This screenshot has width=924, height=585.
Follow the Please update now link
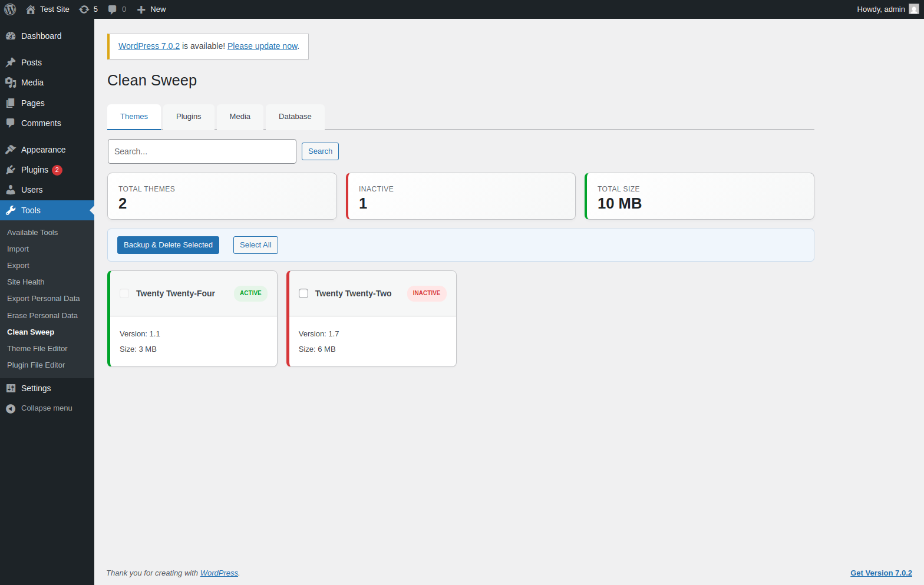pyautogui.click(x=262, y=46)
